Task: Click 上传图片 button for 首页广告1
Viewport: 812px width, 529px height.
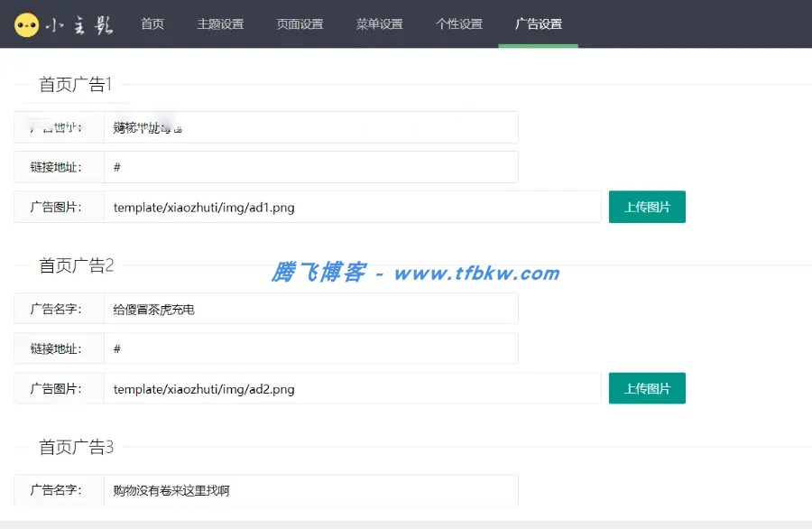Action: pos(647,207)
